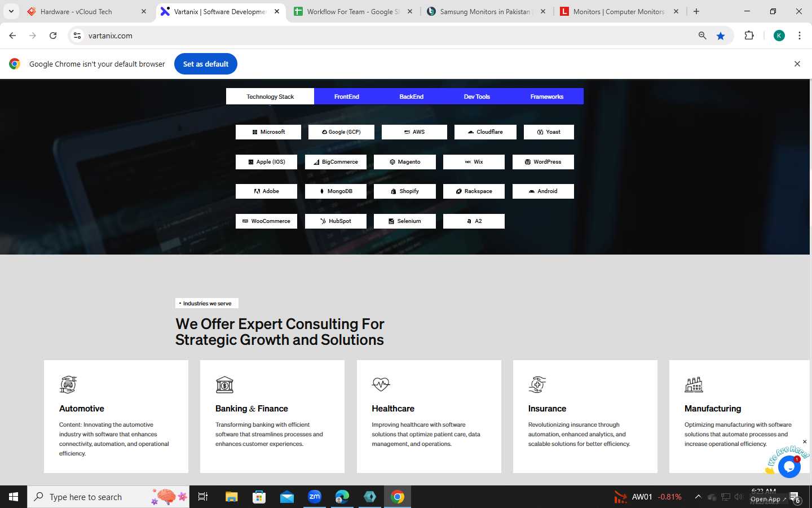Screen dimensions: 812x508
Task: Click the HubSpot button
Action: coord(336,221)
